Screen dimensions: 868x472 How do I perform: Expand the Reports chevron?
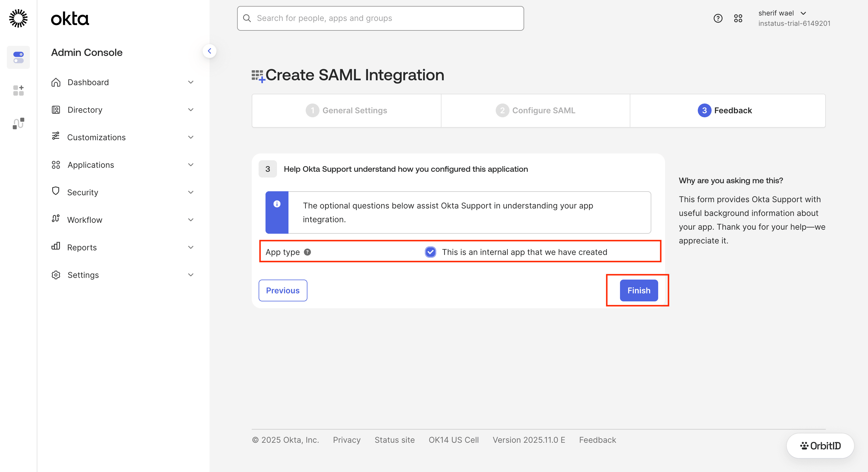coord(191,247)
